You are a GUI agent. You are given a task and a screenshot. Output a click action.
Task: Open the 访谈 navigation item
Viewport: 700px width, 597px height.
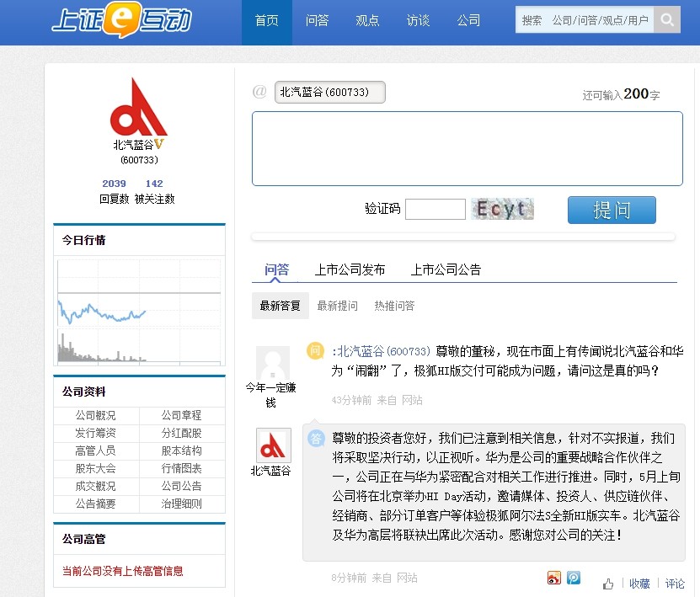[x=418, y=20]
